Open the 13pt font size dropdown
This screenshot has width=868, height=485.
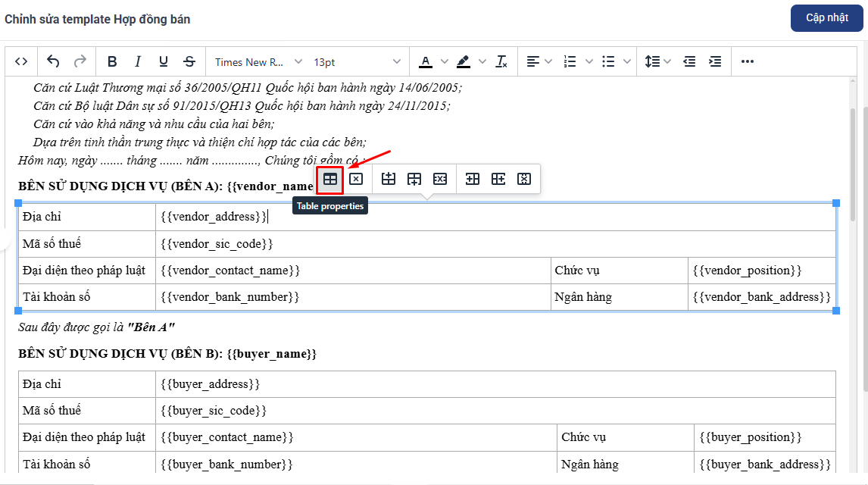[x=358, y=61]
